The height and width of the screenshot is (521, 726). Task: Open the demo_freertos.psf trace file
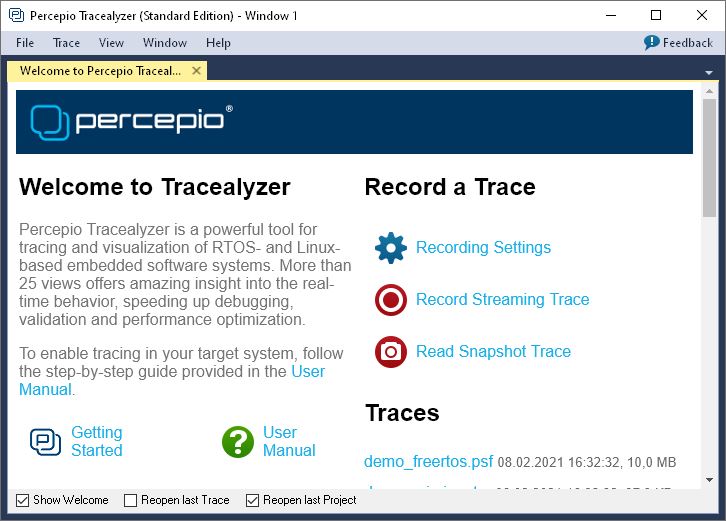(x=428, y=462)
